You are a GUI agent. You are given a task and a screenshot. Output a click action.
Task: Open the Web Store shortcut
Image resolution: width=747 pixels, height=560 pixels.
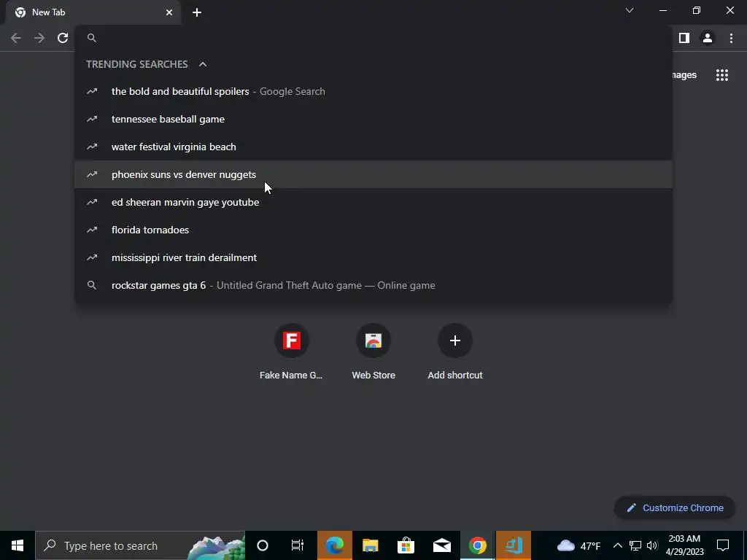tap(373, 351)
